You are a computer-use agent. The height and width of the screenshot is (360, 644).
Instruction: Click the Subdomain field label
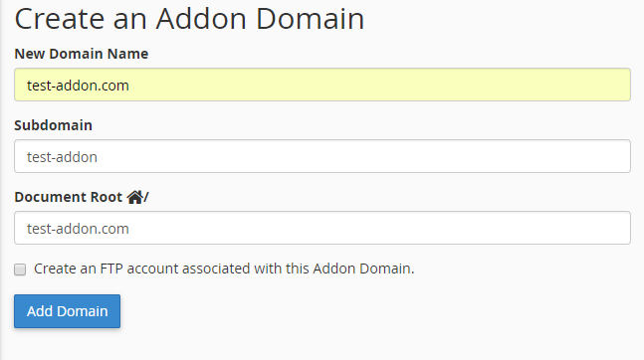pyautogui.click(x=54, y=125)
